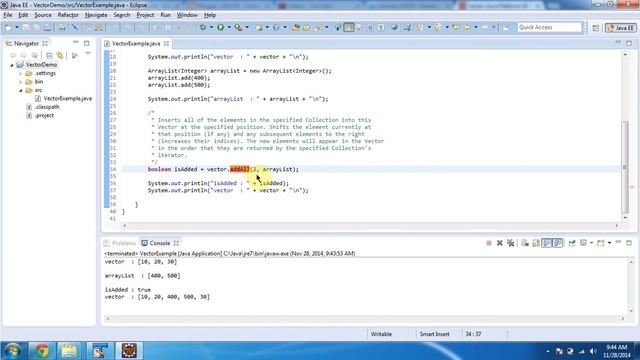Open the Navigator view menu arrow
Viewport: 640px width, 360px height.
coord(88,53)
